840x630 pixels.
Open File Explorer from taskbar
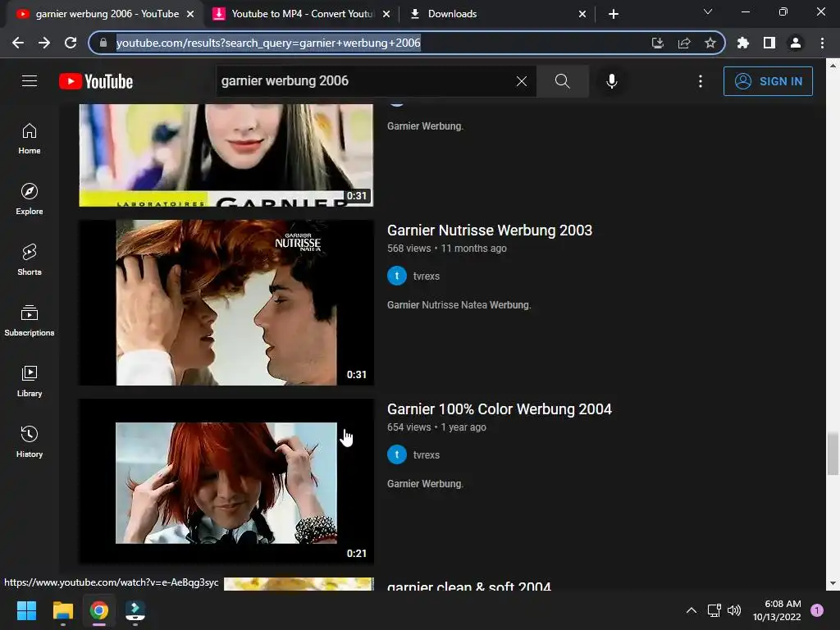[62, 610]
